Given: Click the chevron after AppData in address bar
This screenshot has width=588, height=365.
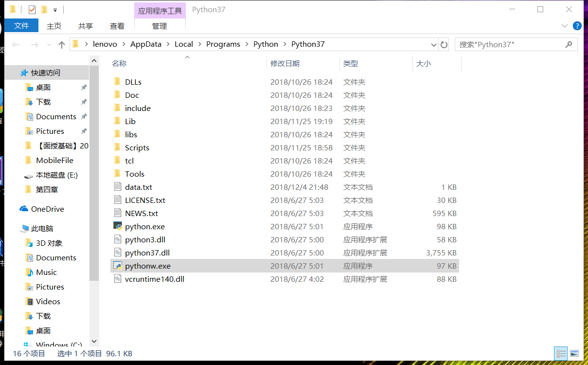Looking at the screenshot, I should pyautogui.click(x=168, y=44).
